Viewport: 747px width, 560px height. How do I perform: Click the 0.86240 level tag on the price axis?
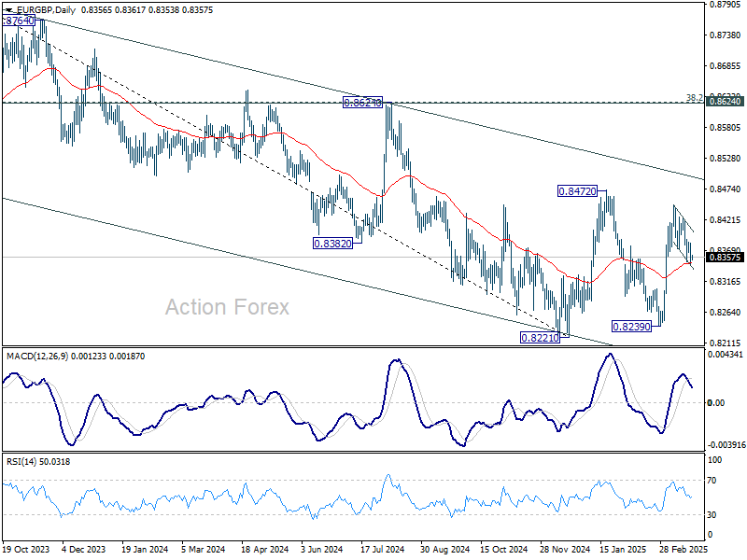[726, 102]
